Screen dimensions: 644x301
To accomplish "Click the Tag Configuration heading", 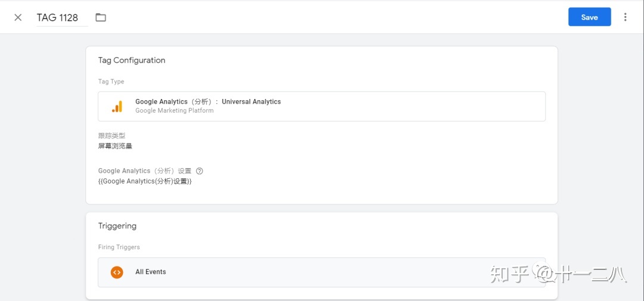I will (x=131, y=60).
